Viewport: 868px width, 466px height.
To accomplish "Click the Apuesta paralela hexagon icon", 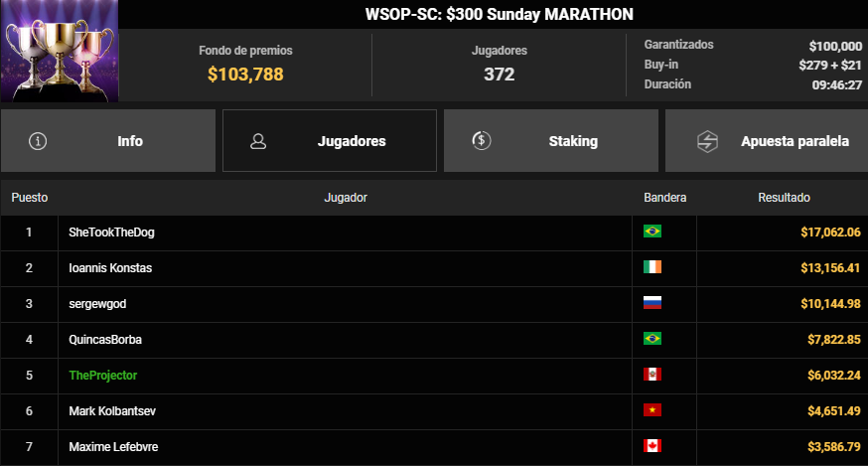I will pos(707,141).
